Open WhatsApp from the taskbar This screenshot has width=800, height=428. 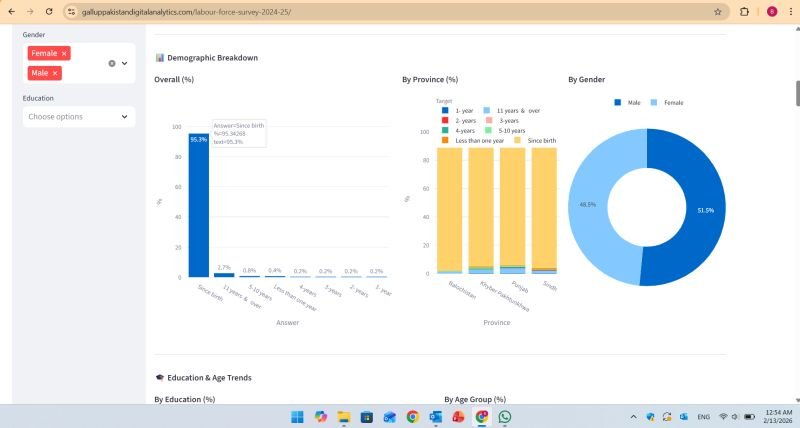point(505,416)
